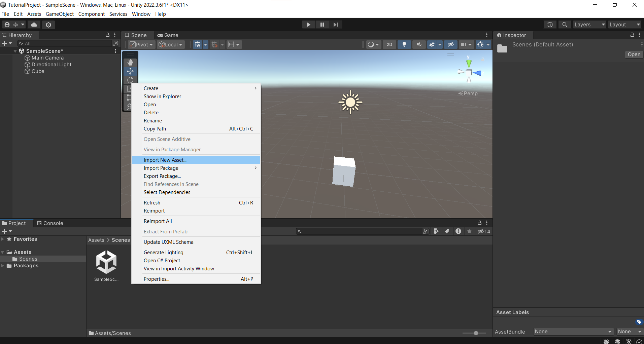
Task: Switch to the Game tab
Action: pos(168,35)
